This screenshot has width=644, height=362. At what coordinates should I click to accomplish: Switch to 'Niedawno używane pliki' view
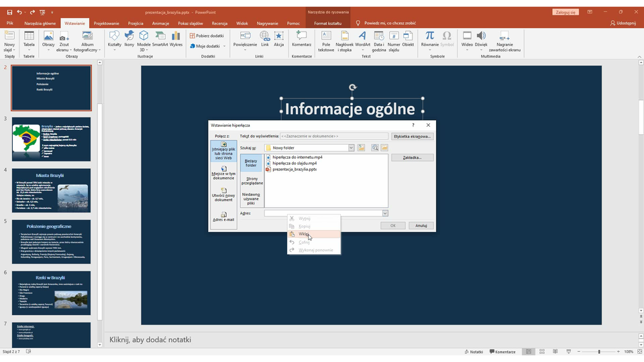click(x=251, y=198)
